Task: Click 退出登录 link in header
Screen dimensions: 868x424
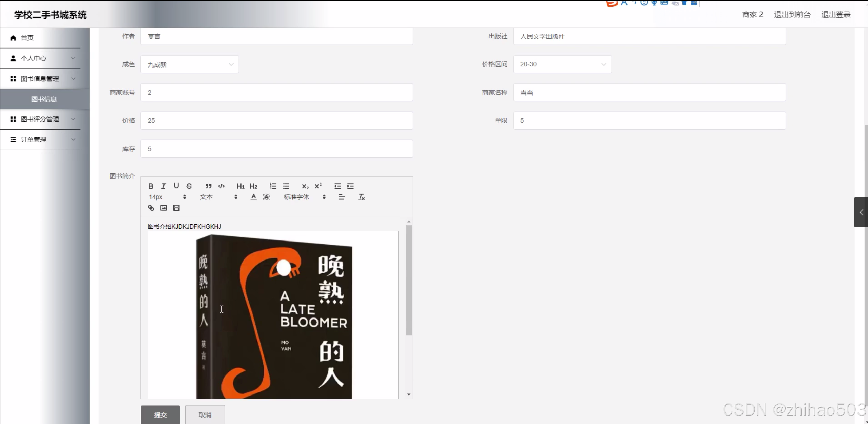Action: 836,15
